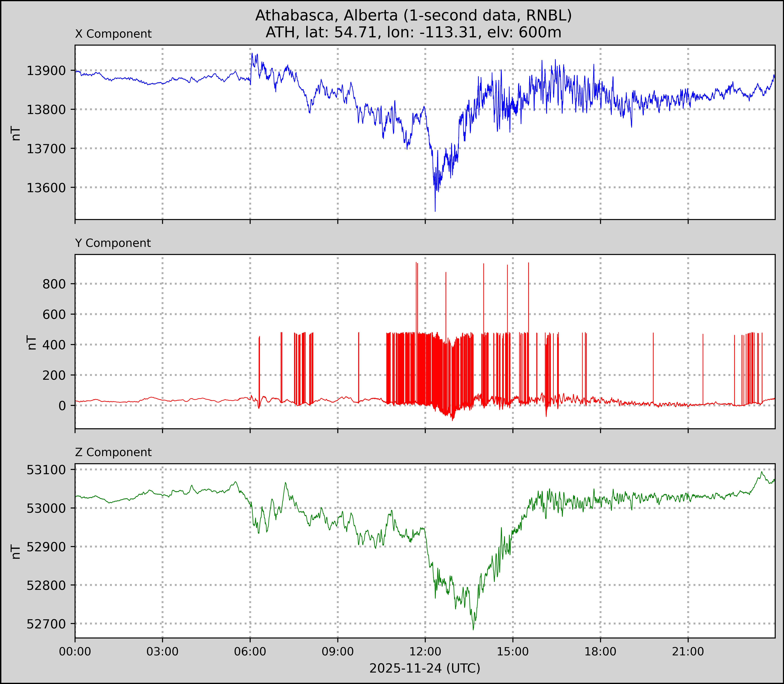Click the 'X Component' panel label

[x=113, y=34]
